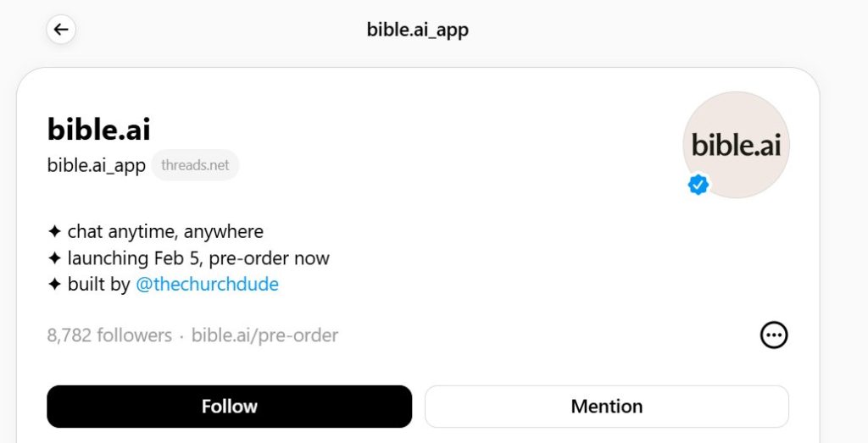868x443 pixels.
Task: Click the sparkle icon before "launching Feb 5"
Action: pos(54,258)
